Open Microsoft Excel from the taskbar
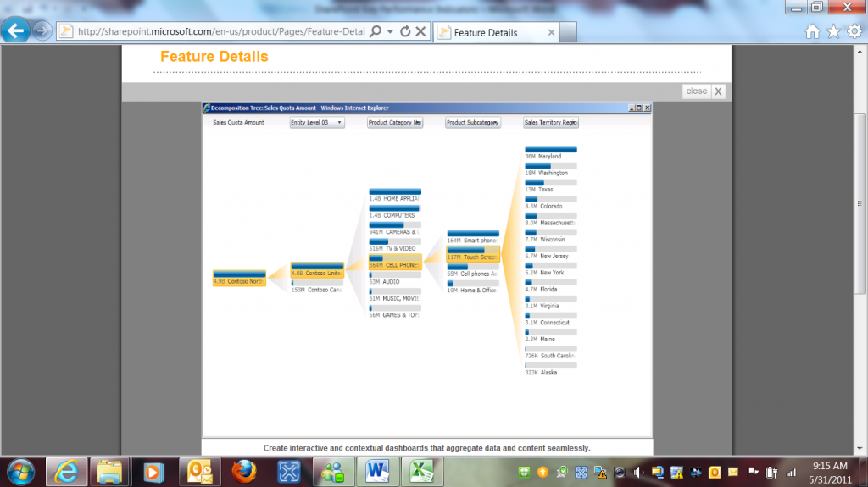 422,472
